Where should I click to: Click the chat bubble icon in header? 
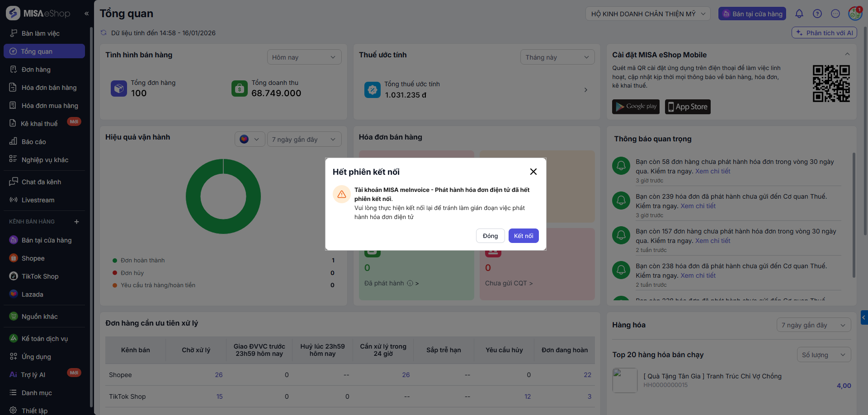835,14
